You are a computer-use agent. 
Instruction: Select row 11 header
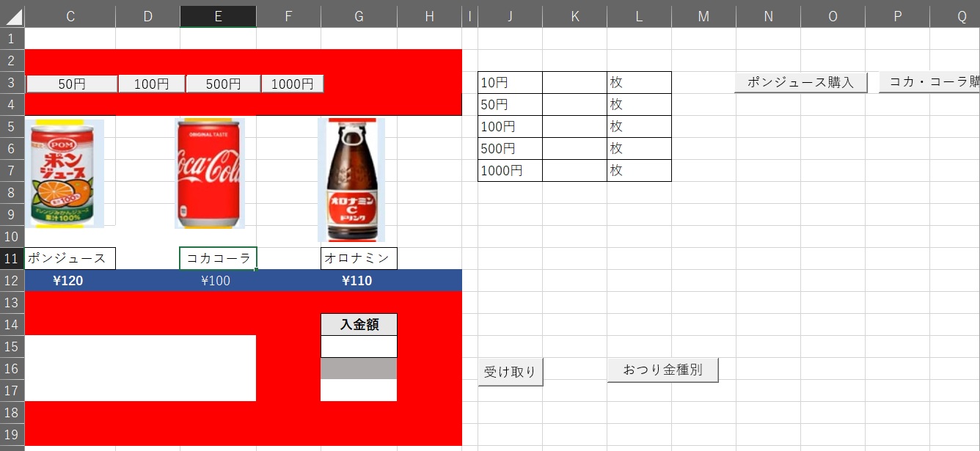click(x=12, y=258)
